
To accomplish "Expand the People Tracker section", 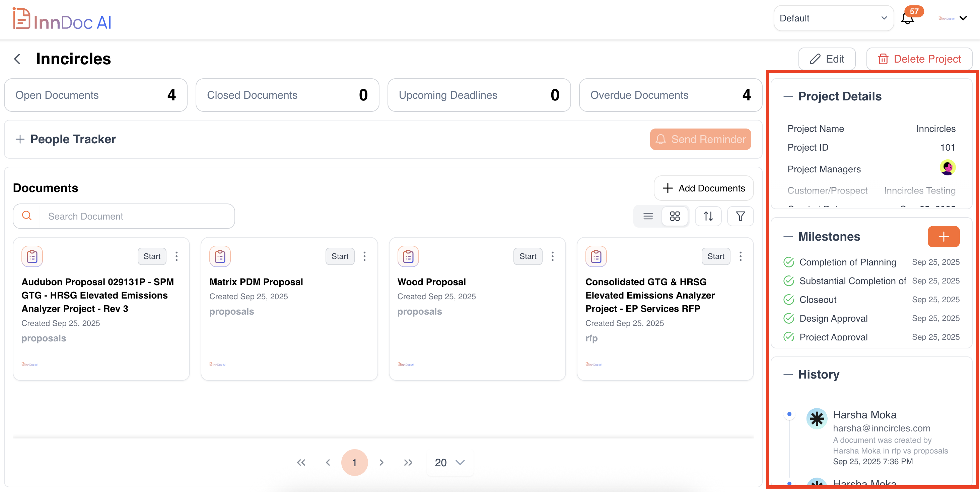I will [20, 139].
